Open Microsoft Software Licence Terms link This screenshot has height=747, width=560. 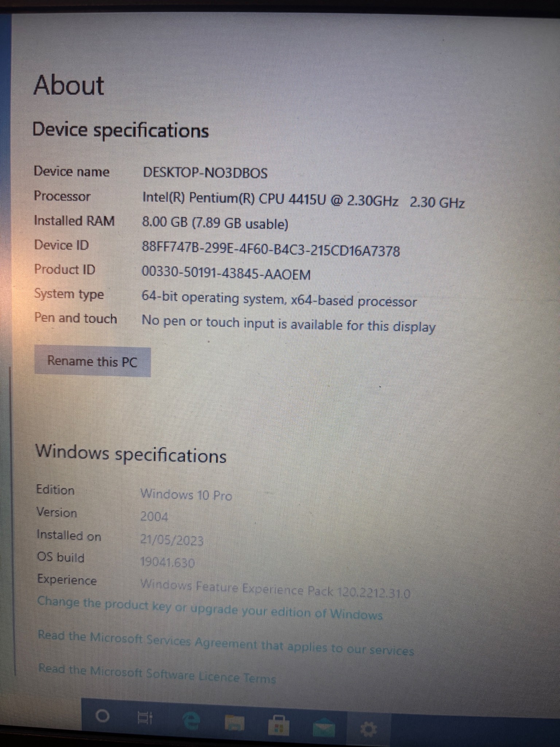157,674
